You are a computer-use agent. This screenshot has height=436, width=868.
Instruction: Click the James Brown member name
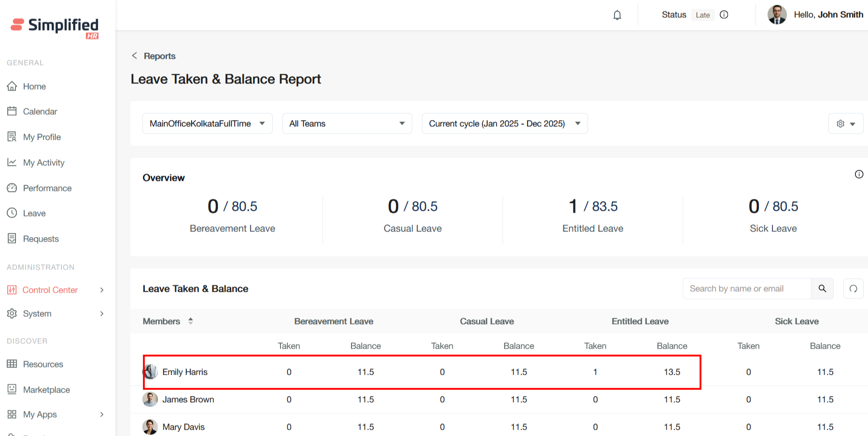(188, 399)
